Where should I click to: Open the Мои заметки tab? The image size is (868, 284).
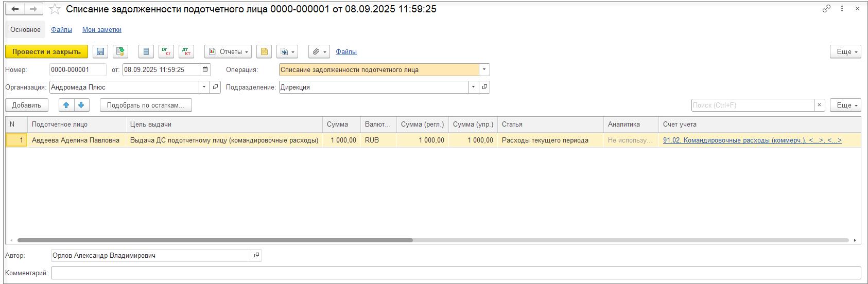(x=102, y=29)
